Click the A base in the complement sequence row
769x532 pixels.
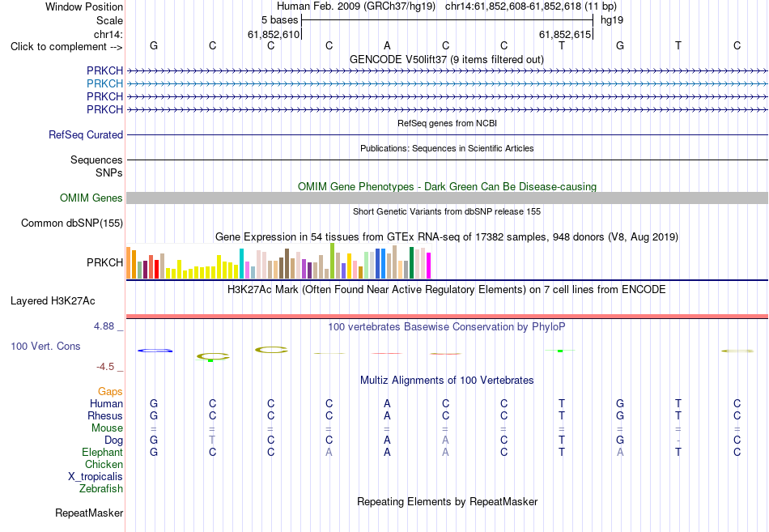[387, 45]
